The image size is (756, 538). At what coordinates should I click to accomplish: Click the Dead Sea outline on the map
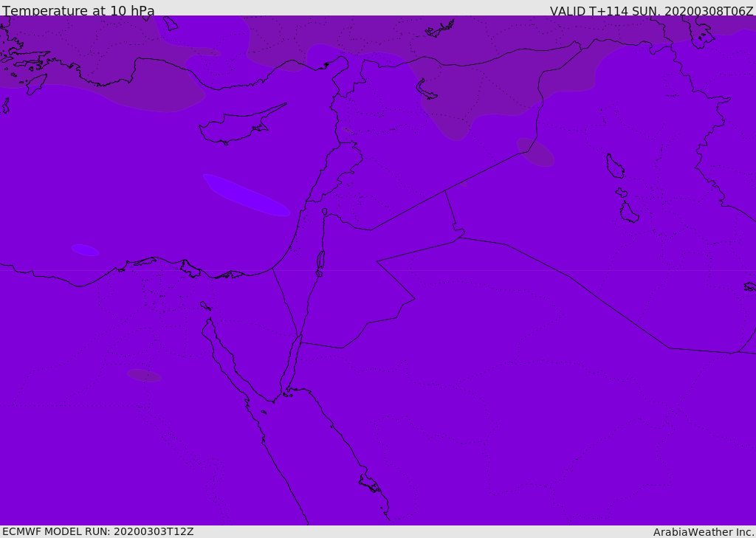320,261
